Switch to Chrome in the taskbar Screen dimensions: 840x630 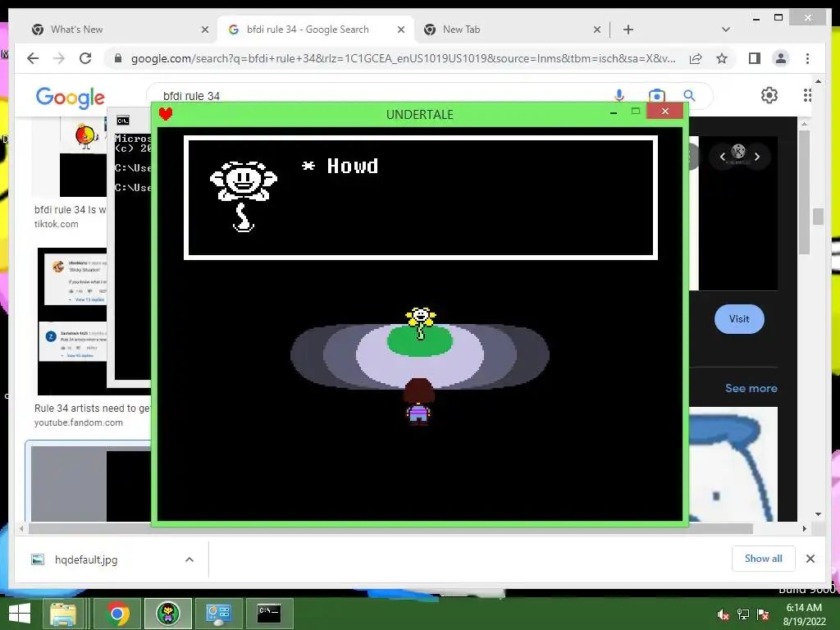point(117,614)
